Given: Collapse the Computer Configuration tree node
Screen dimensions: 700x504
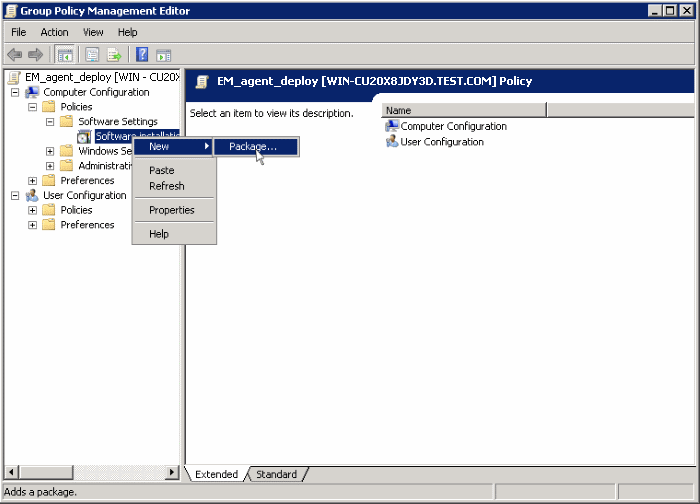Looking at the screenshot, I should pos(15,92).
